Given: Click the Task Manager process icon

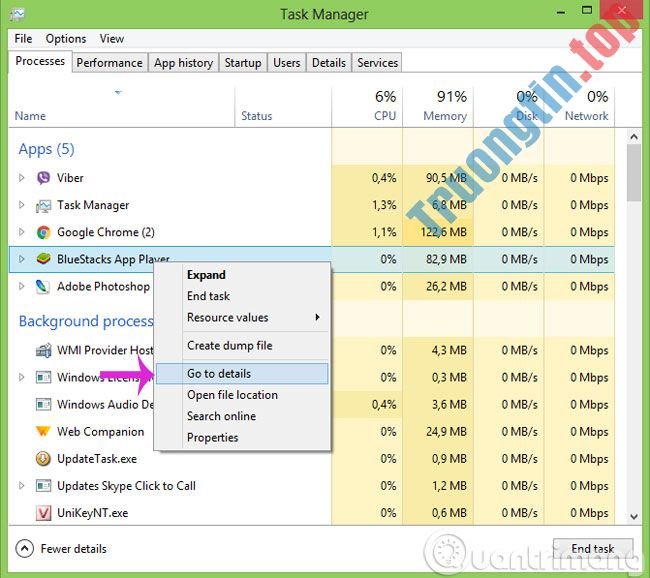Looking at the screenshot, I should 43,205.
